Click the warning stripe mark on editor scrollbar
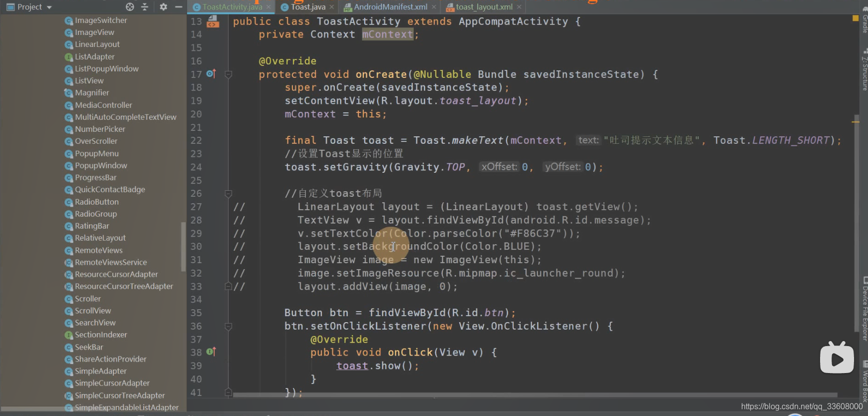Image resolution: width=868 pixels, height=416 pixels. pos(856,122)
